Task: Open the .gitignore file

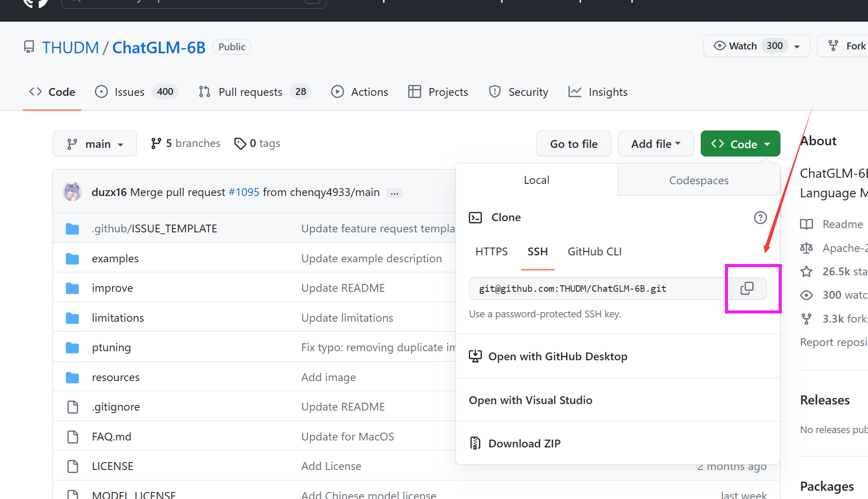Action: click(116, 407)
